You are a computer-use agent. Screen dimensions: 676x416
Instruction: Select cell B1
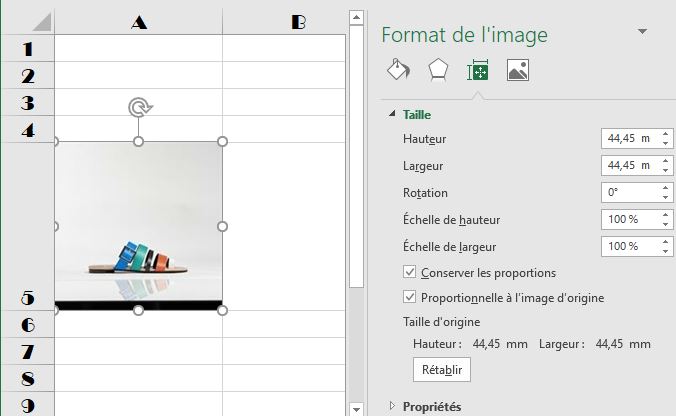(284, 48)
